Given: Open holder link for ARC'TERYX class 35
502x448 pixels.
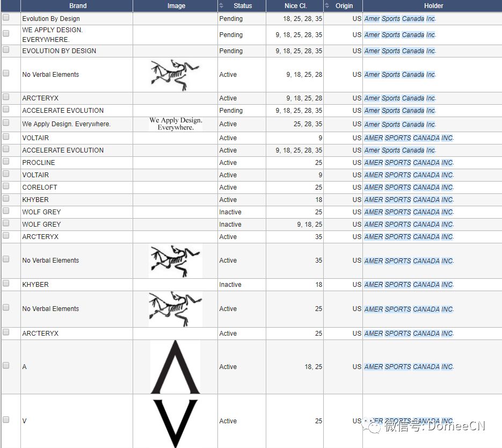Looking at the screenshot, I should pyautogui.click(x=409, y=237).
